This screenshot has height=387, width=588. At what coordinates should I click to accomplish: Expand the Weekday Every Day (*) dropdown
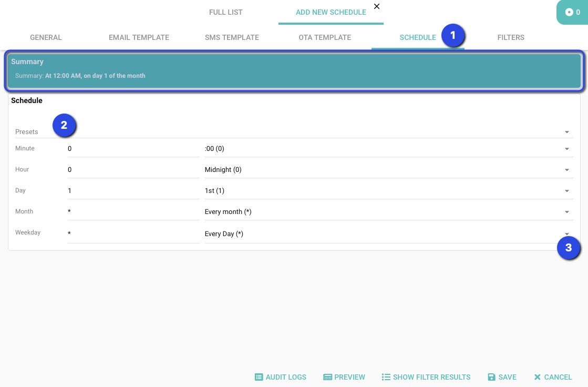pyautogui.click(x=567, y=234)
